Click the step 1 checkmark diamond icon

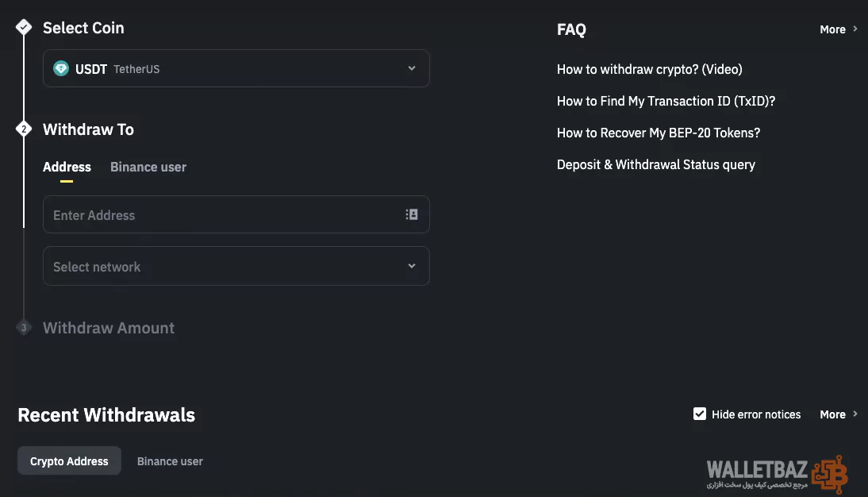[24, 28]
